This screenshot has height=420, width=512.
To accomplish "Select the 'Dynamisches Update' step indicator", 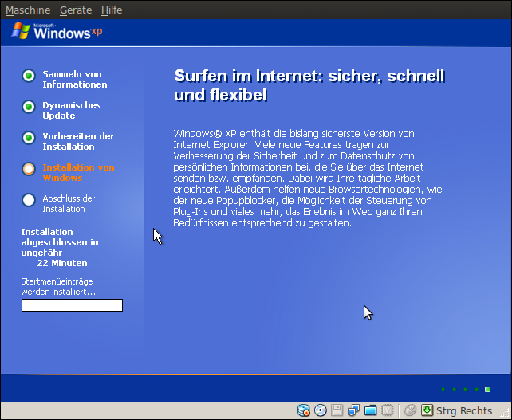I will click(x=29, y=107).
